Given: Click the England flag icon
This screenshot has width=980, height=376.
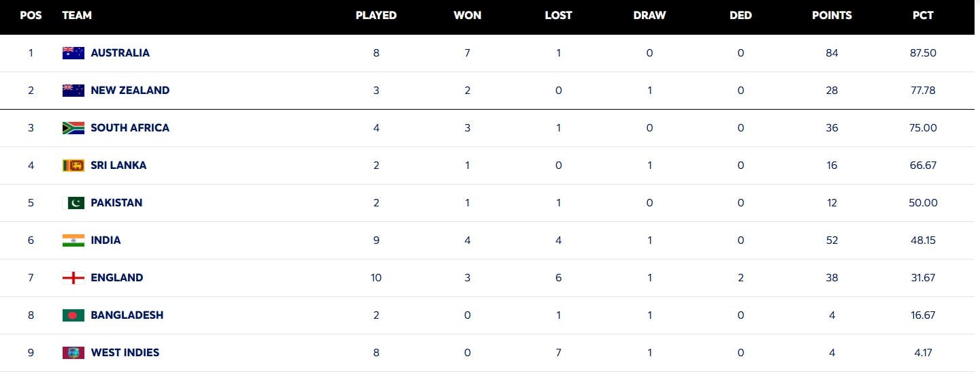Looking at the screenshot, I should click(x=73, y=278).
